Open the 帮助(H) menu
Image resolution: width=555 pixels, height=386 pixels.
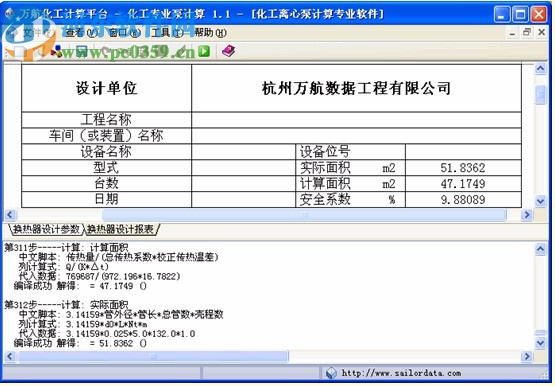pos(210,33)
